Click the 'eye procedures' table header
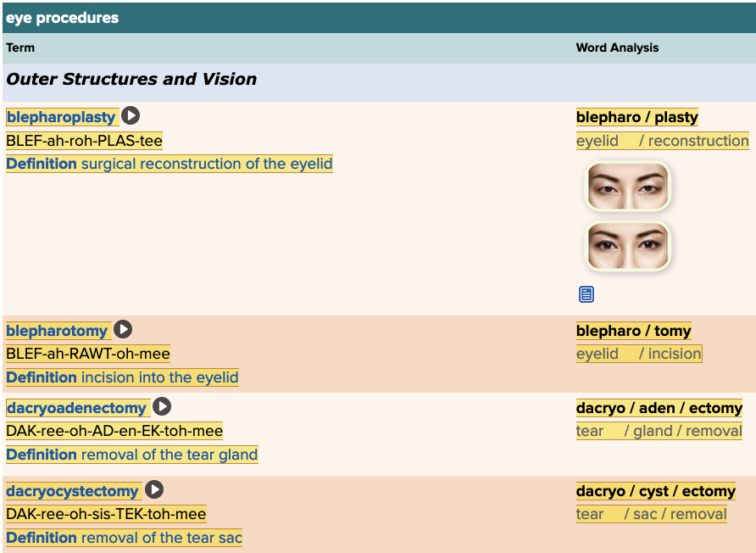The width and height of the screenshot is (756, 553). tap(62, 18)
